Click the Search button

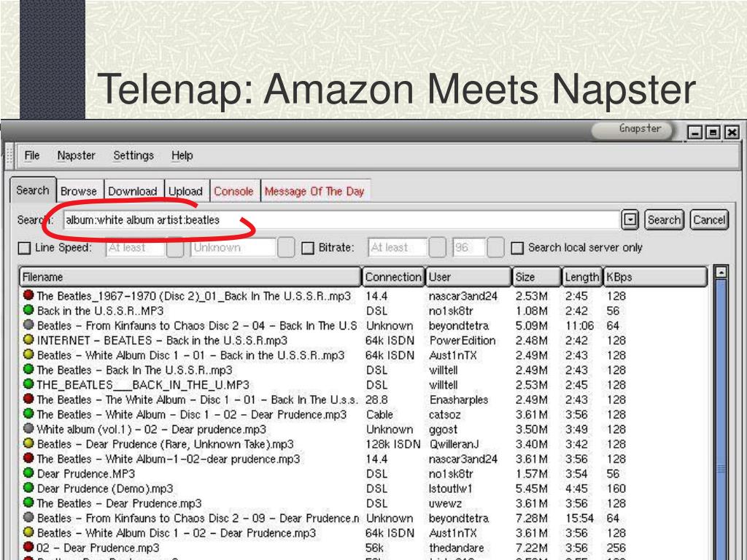coord(664,220)
